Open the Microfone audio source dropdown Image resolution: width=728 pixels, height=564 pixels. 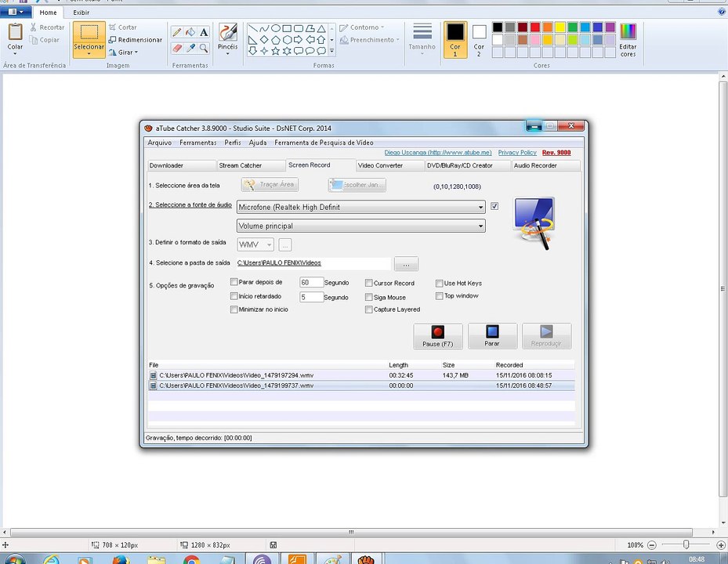pos(481,208)
